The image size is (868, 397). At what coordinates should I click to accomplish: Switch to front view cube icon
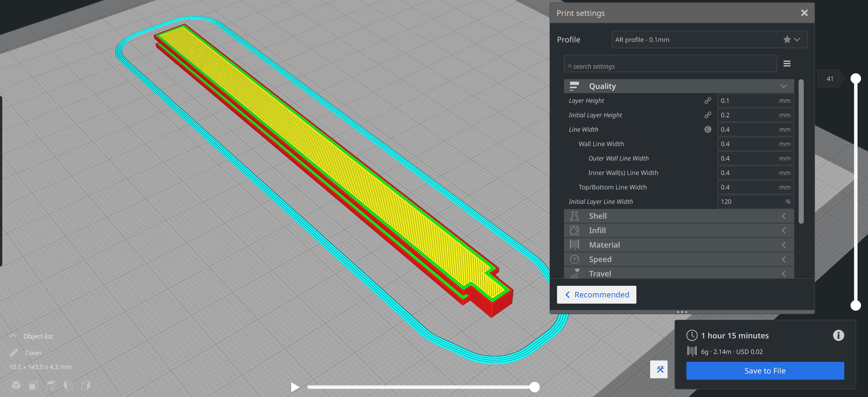(33, 385)
